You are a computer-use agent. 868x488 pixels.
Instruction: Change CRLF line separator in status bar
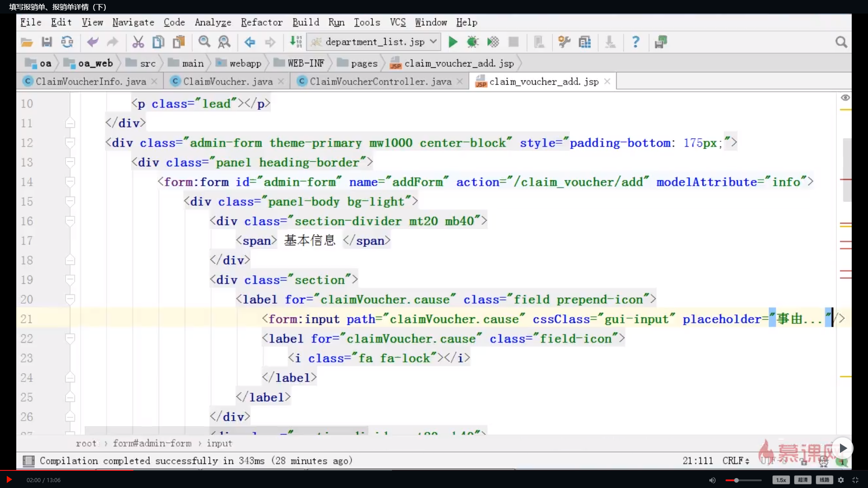(x=736, y=461)
